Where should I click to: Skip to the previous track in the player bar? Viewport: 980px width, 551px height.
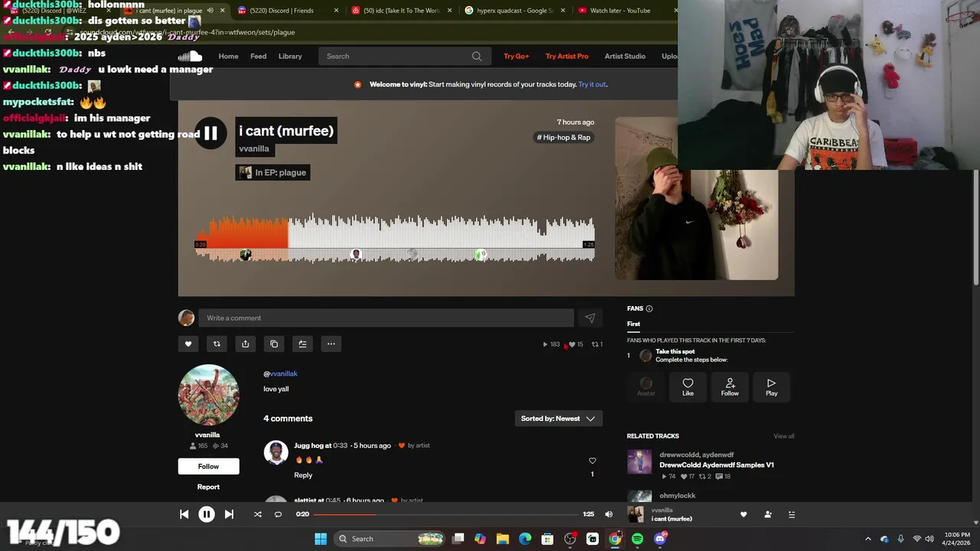(184, 514)
